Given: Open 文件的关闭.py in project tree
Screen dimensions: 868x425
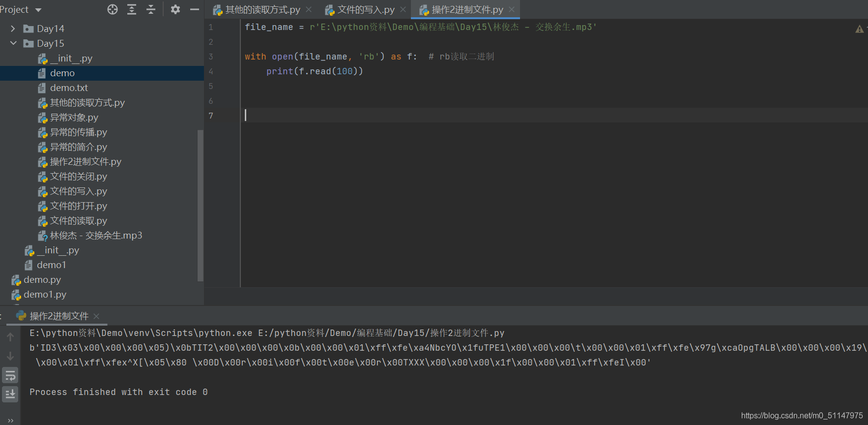Looking at the screenshot, I should pos(72,176).
